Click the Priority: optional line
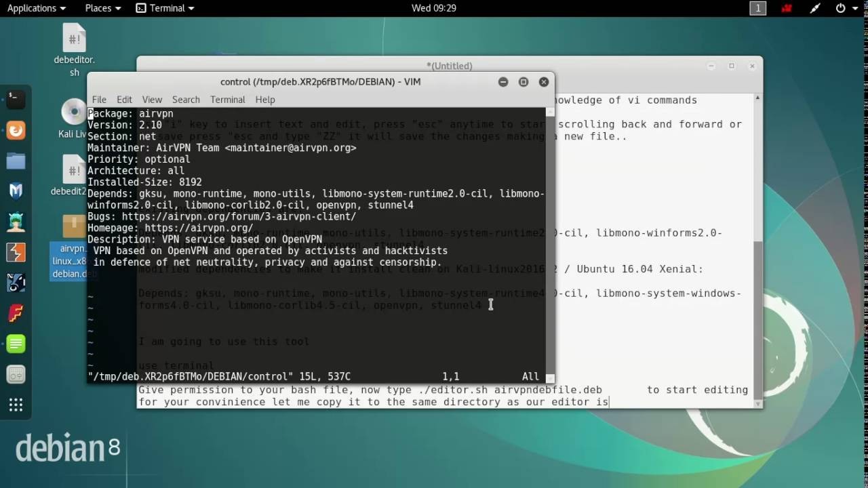Viewport: 868px width, 488px height. tap(139, 159)
